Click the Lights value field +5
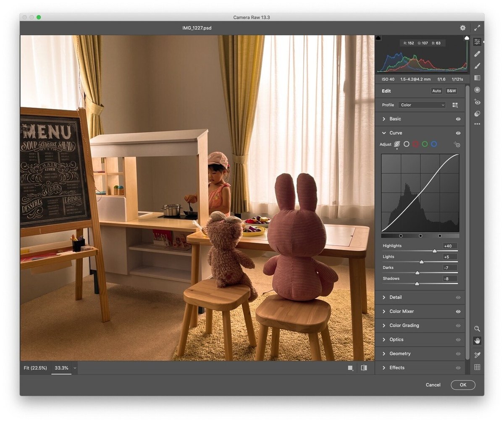504x422 pixels. click(450, 257)
